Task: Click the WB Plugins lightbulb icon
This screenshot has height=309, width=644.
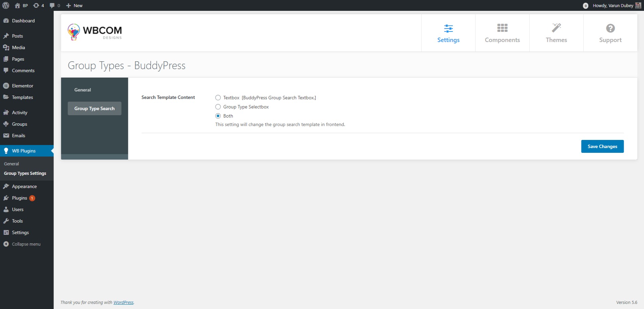Action: pyautogui.click(x=6, y=151)
